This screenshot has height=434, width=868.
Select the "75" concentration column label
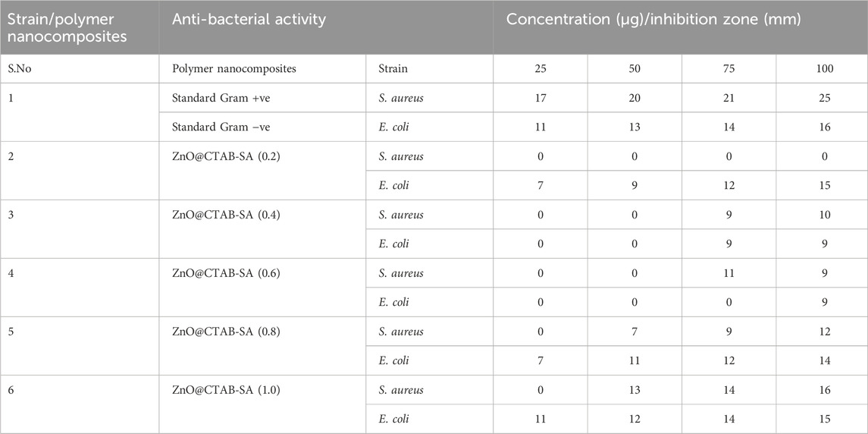729,68
